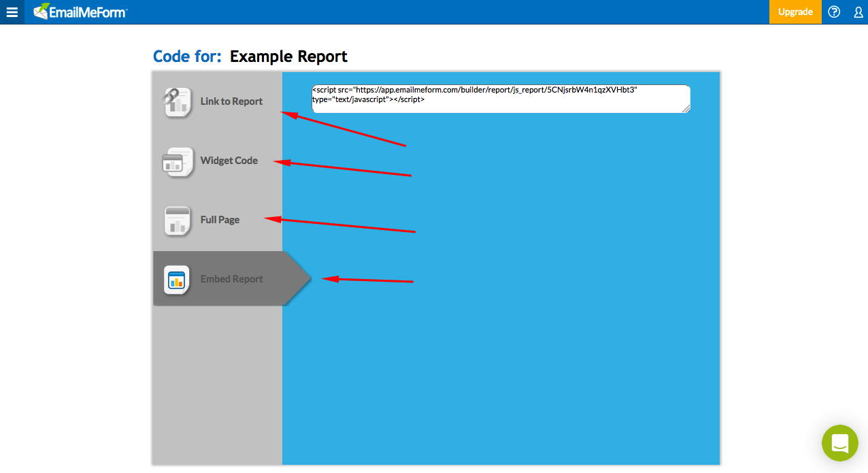The image size is (868, 473).
Task: Click the "Code for:" heading text
Action: [x=187, y=56]
